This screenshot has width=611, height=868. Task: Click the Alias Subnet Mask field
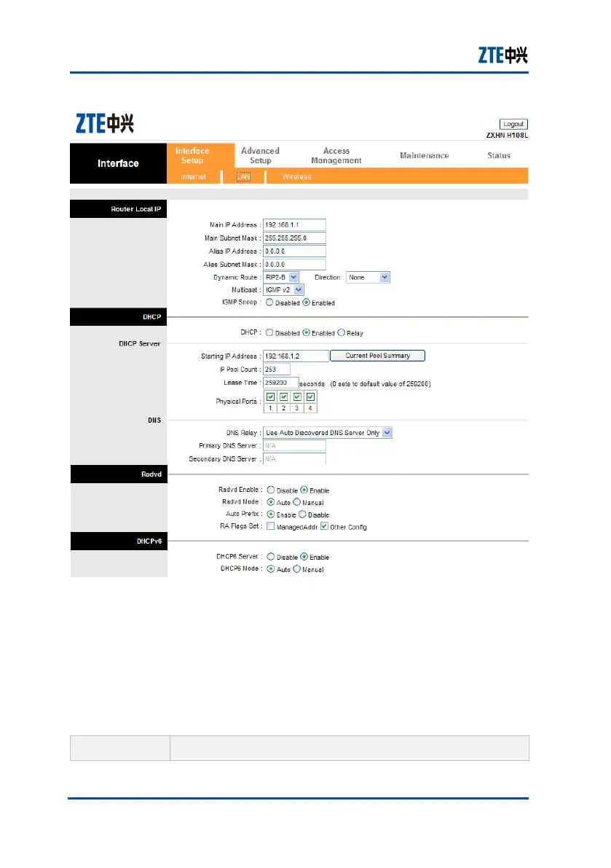coord(294,265)
